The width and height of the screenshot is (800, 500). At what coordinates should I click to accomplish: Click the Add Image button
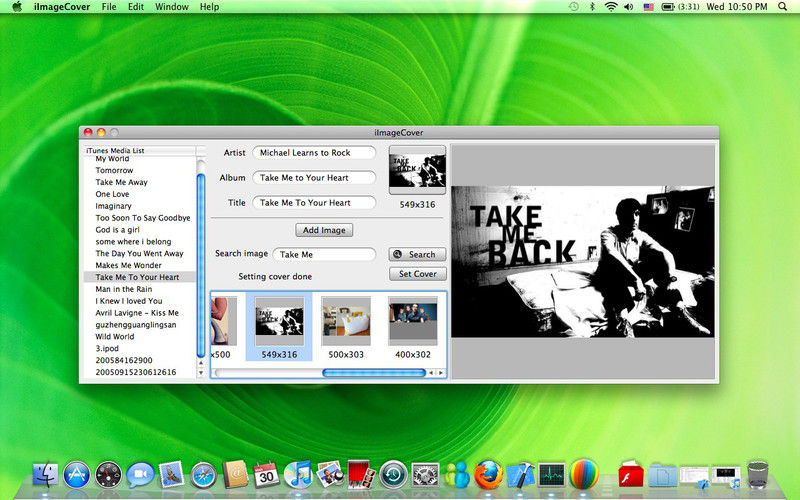pyautogui.click(x=324, y=230)
